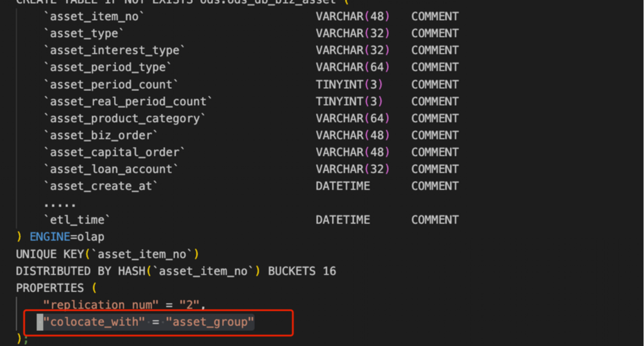Click the `asset_interest_type` column name

tap(114, 50)
